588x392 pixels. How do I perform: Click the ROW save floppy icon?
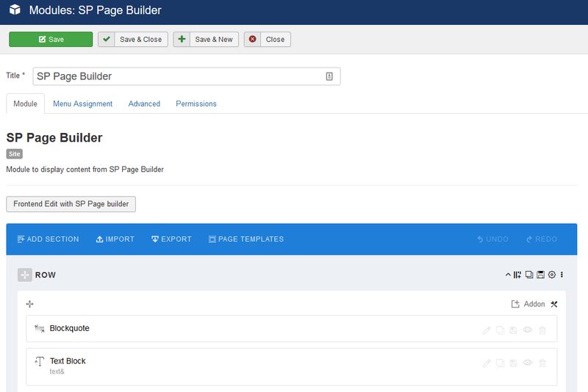pos(540,275)
